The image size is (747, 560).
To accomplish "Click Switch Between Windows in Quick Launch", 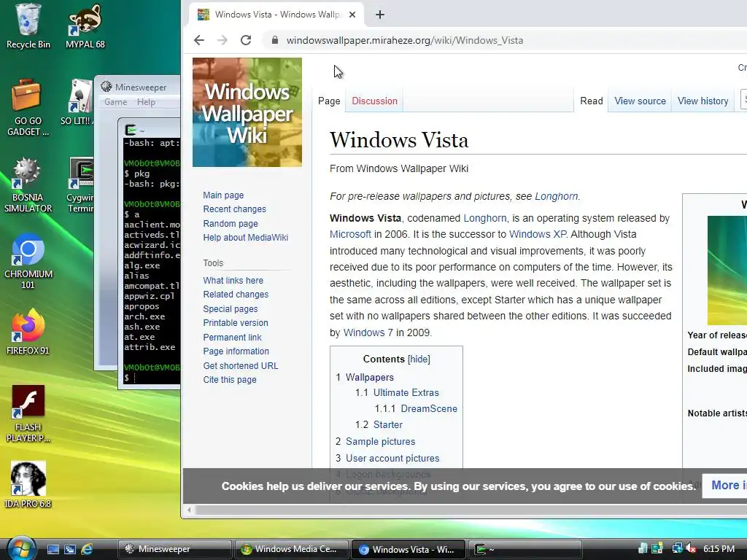I will click(x=70, y=549).
